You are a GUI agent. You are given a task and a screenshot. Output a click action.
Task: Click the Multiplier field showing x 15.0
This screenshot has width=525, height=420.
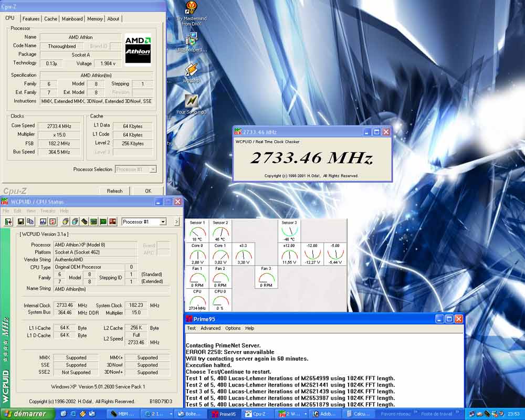pos(59,134)
